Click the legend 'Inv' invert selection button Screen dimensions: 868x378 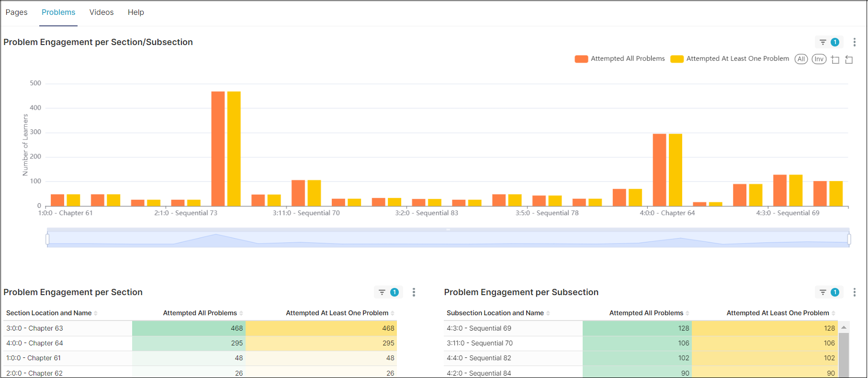[819, 59]
